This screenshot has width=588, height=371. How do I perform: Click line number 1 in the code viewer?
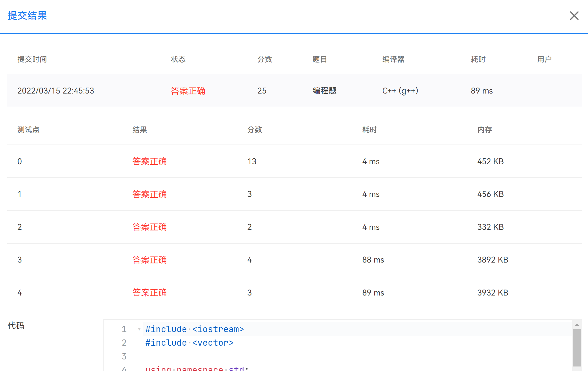point(124,329)
